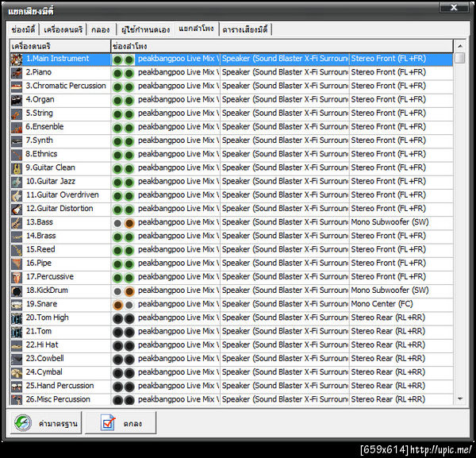Click the Pipe instrument icon
The image size is (476, 458).
(17, 264)
